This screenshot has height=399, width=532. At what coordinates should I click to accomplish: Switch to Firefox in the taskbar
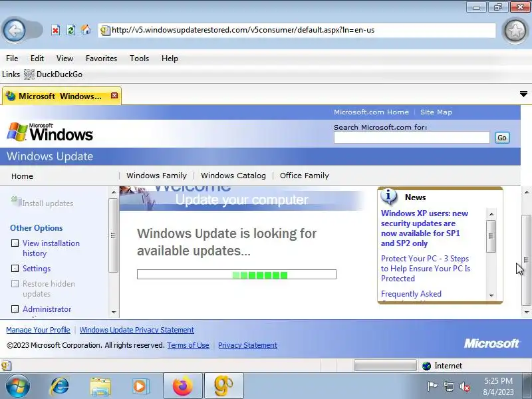(x=182, y=386)
